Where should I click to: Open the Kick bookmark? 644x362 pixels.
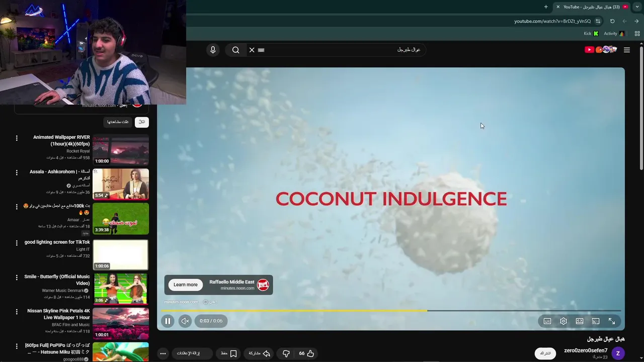[x=591, y=34]
